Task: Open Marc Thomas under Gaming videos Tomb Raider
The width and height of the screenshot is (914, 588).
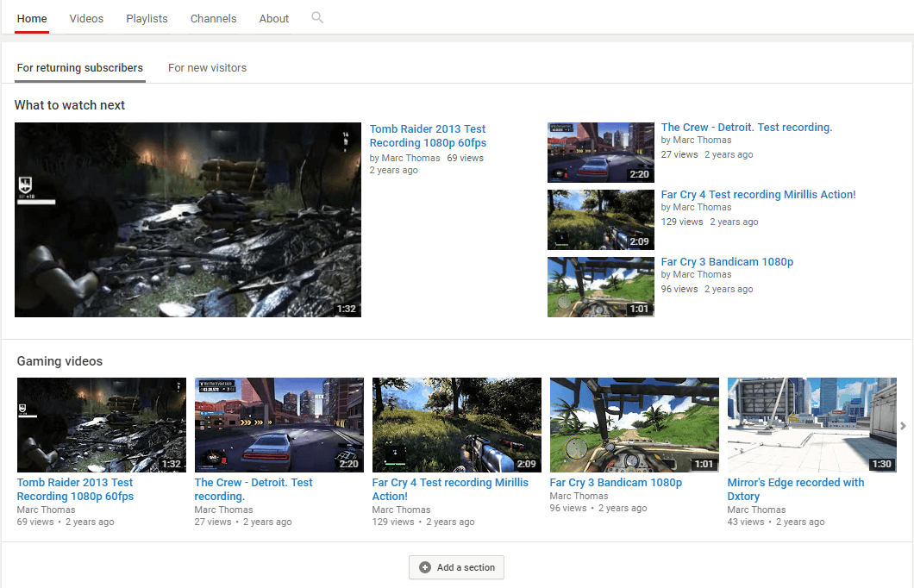Action: [46, 510]
